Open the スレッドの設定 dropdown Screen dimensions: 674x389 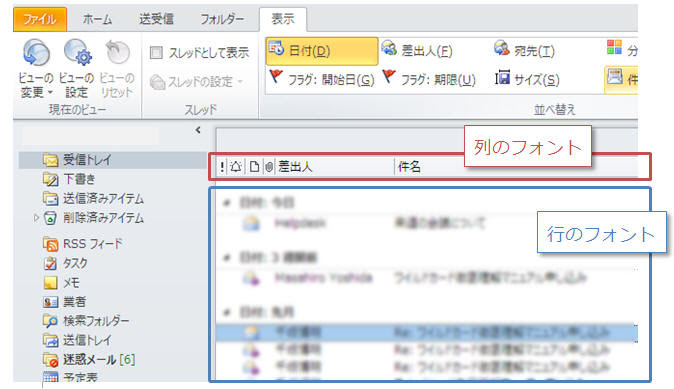pyautogui.click(x=196, y=82)
